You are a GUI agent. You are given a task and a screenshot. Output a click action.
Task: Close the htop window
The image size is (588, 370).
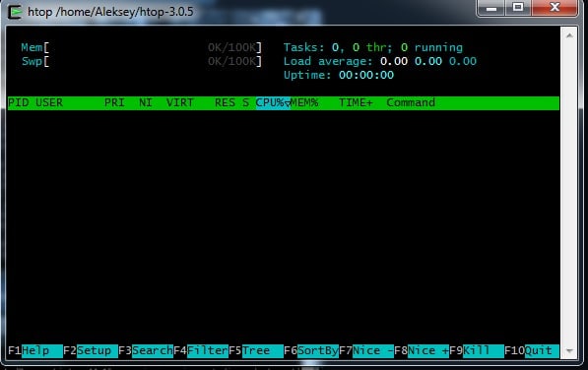(555, 8)
